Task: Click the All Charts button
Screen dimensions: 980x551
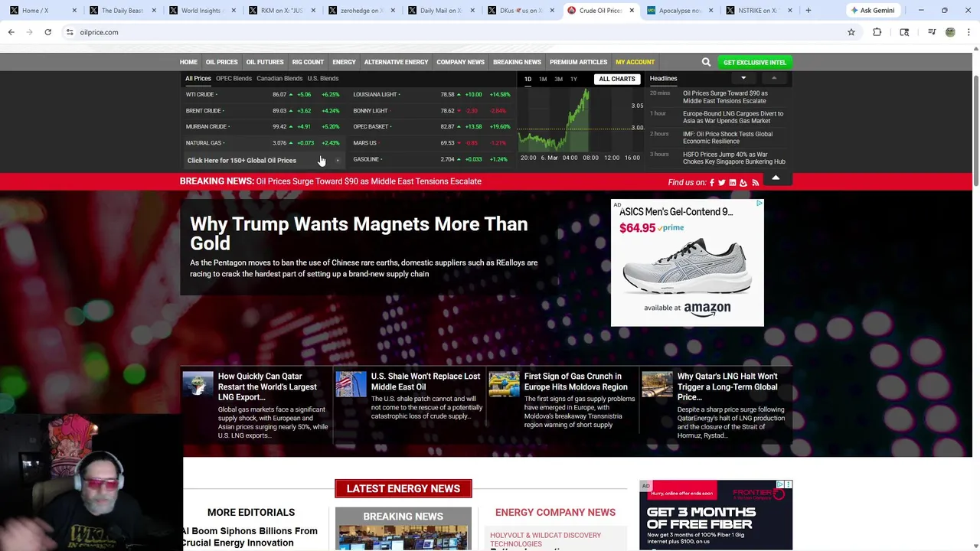Action: (616, 79)
